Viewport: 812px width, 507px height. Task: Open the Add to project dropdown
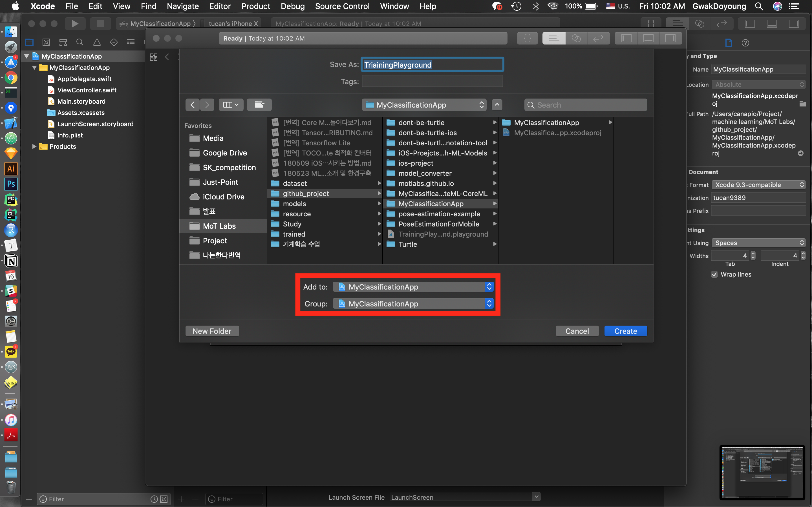(x=413, y=287)
